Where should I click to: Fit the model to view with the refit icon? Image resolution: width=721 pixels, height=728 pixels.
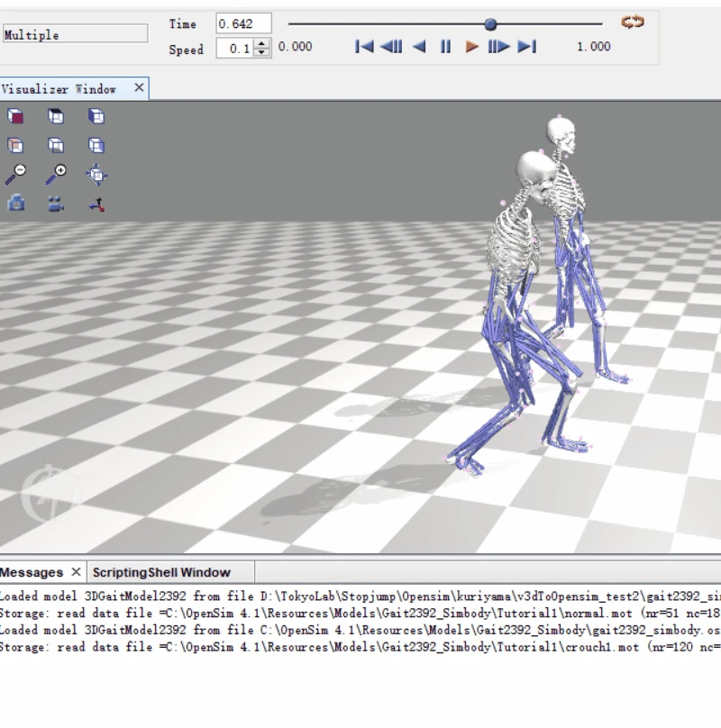tap(96, 174)
